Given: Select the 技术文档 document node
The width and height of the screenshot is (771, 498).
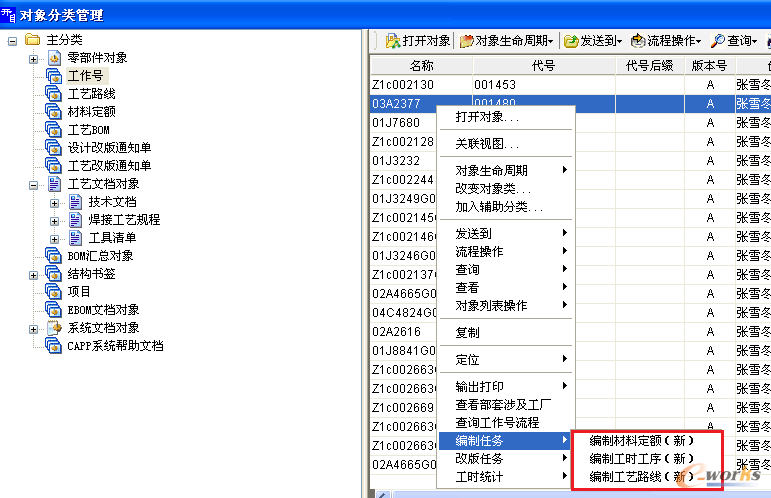Looking at the screenshot, I should point(112,201).
